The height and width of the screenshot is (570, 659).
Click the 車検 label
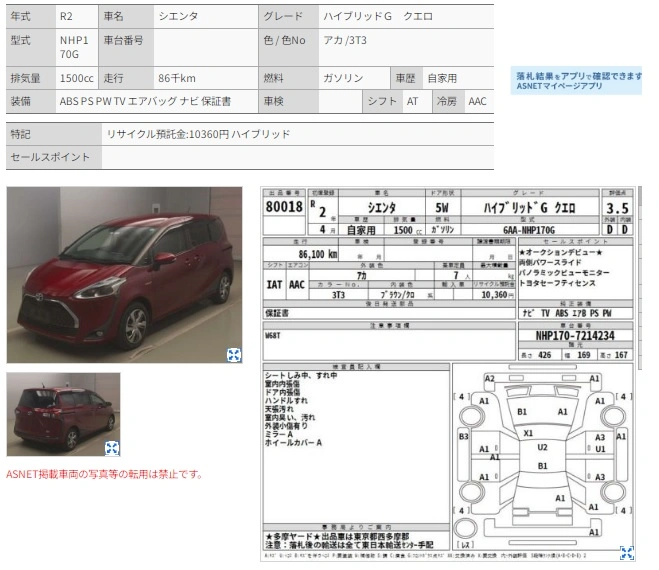point(274,101)
